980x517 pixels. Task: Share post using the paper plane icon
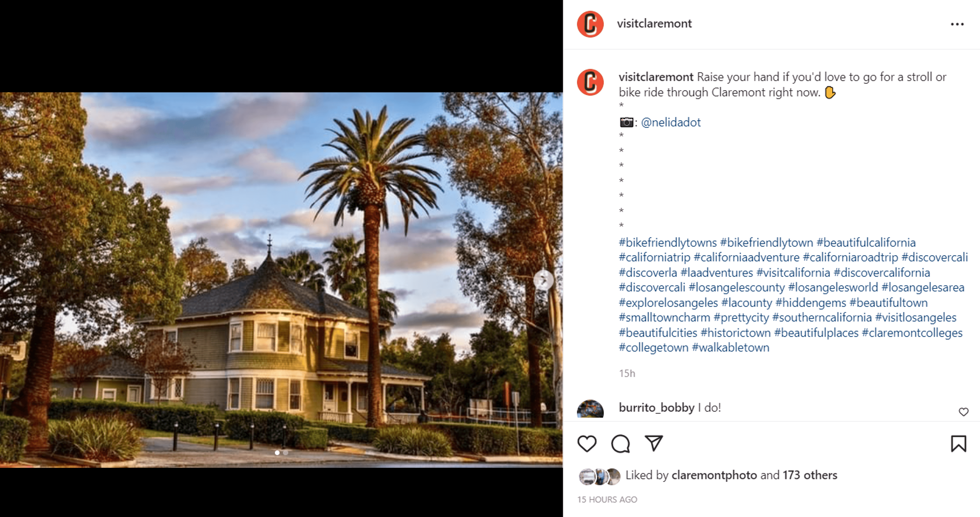point(654,443)
